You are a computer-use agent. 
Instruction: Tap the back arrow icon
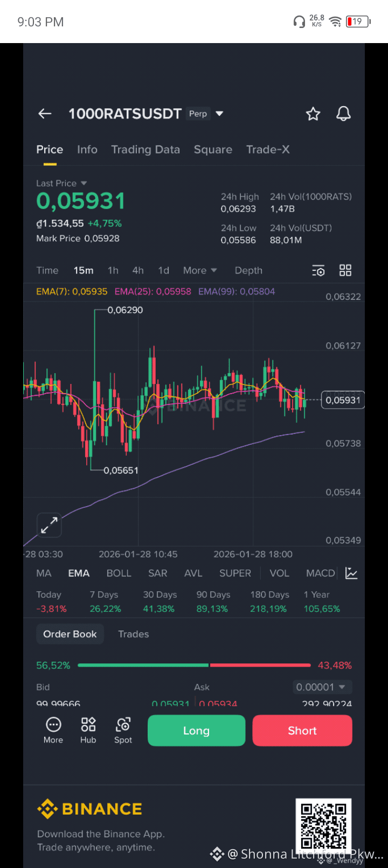[x=45, y=114]
